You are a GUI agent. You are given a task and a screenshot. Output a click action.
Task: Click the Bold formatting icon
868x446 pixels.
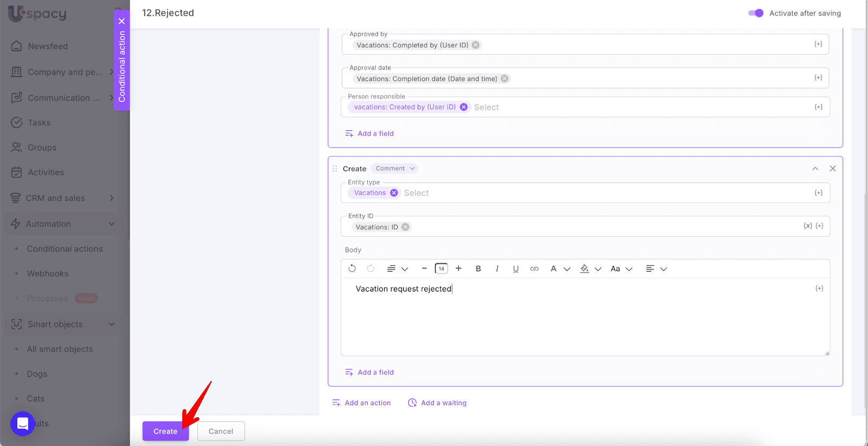tap(478, 269)
